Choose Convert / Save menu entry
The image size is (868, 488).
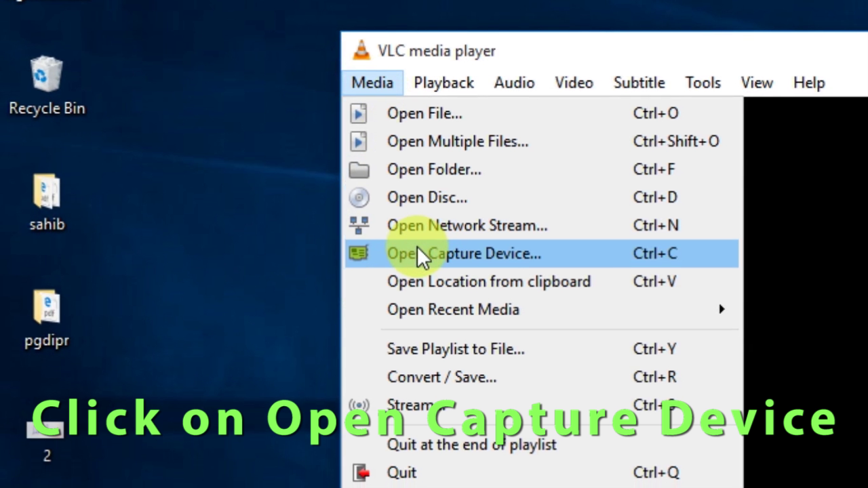(542, 377)
